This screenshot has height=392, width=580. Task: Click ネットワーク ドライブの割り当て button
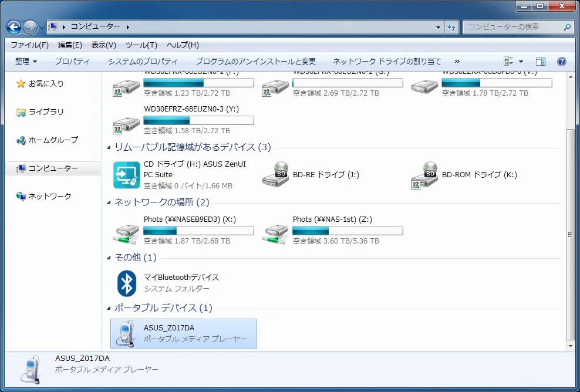coord(387,62)
